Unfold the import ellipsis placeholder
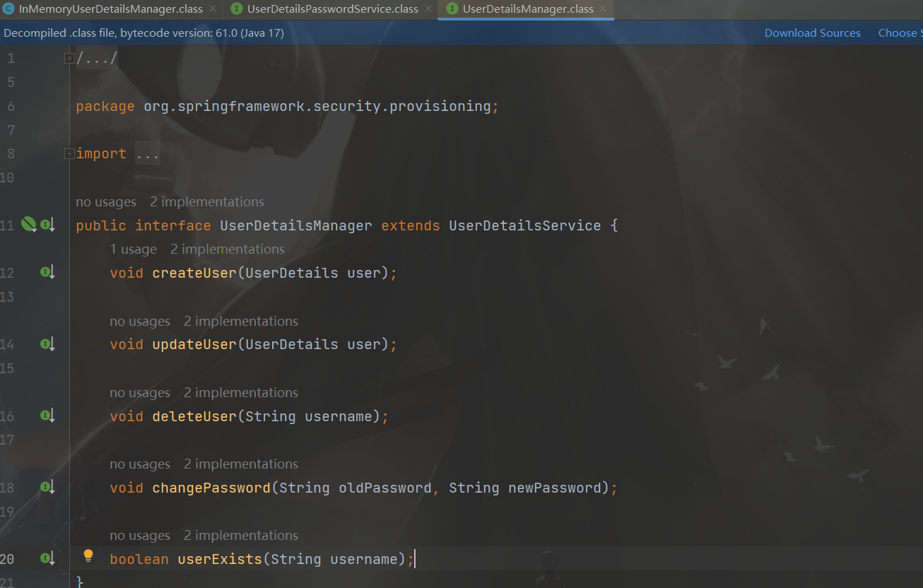The image size is (923, 588). coord(148,154)
